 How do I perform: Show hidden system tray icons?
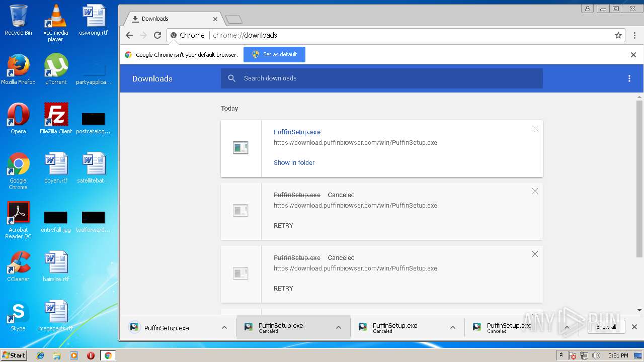[561, 355]
